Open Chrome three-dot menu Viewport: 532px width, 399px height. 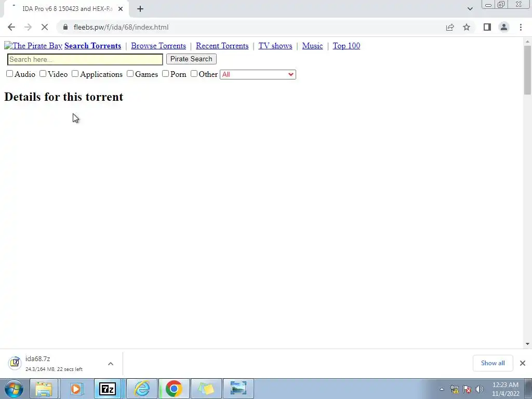pyautogui.click(x=521, y=27)
